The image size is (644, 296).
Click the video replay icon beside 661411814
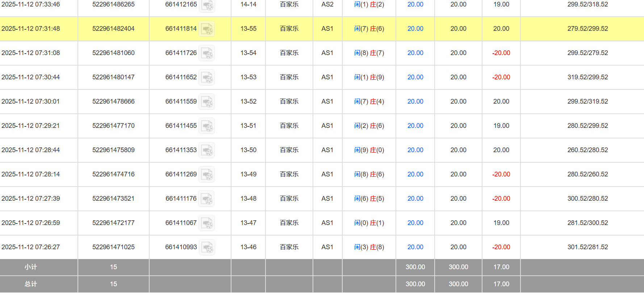coord(207,29)
